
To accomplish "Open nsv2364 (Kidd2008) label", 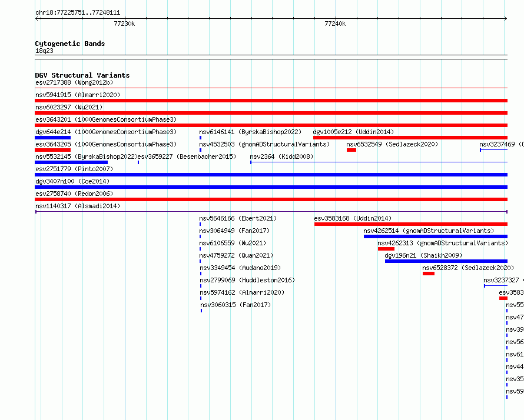I will pos(281,156).
